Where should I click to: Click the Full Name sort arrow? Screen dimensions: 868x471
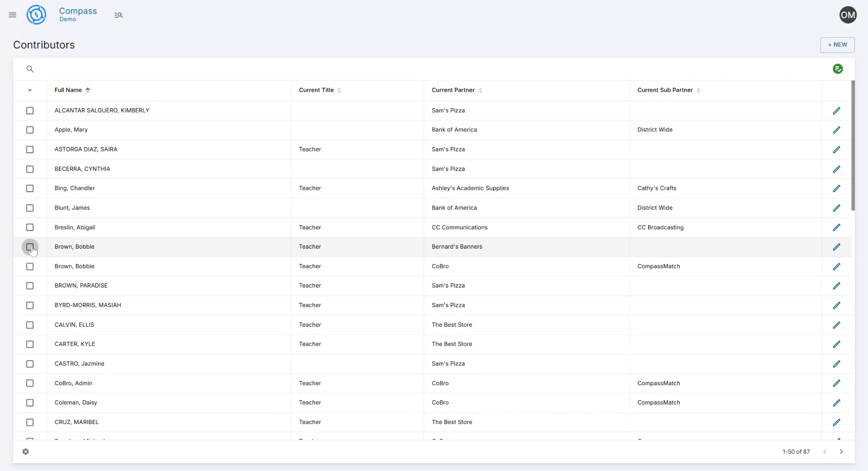click(x=87, y=90)
